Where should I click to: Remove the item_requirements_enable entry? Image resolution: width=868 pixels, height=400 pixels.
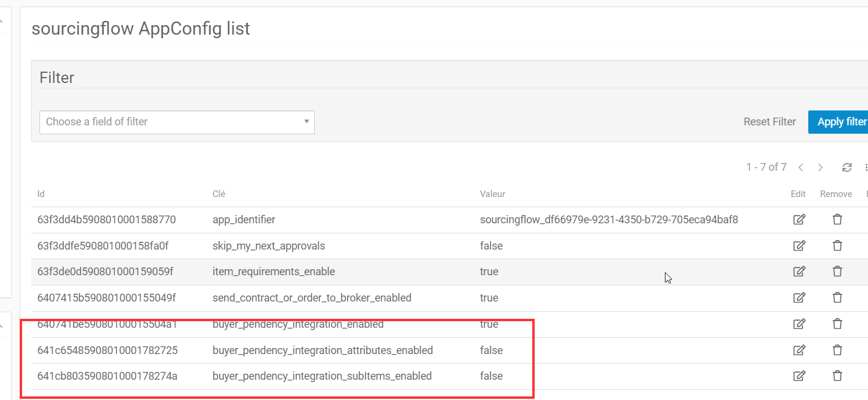[x=837, y=271]
